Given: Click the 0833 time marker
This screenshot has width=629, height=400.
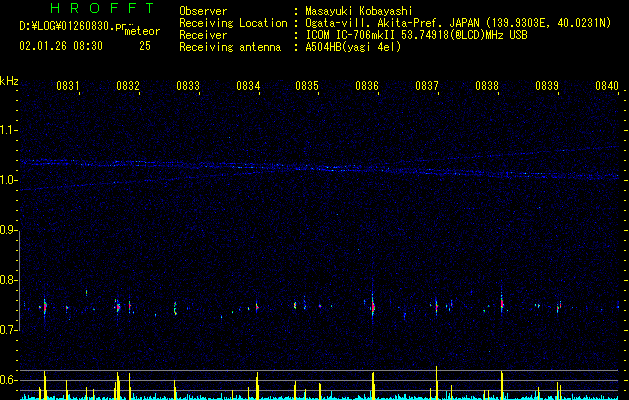Looking at the screenshot, I should (x=188, y=85).
